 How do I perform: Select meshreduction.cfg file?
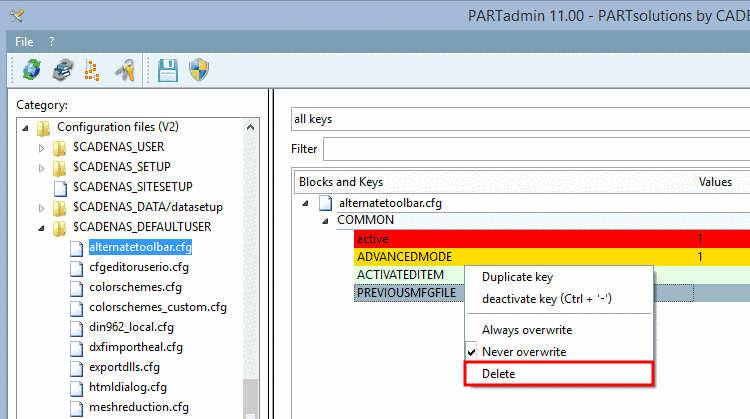coord(139,408)
